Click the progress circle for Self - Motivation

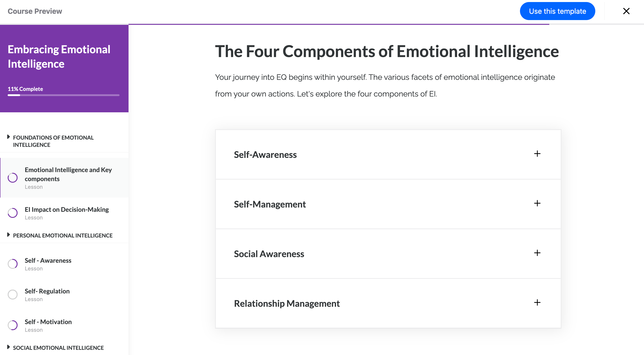pos(12,325)
